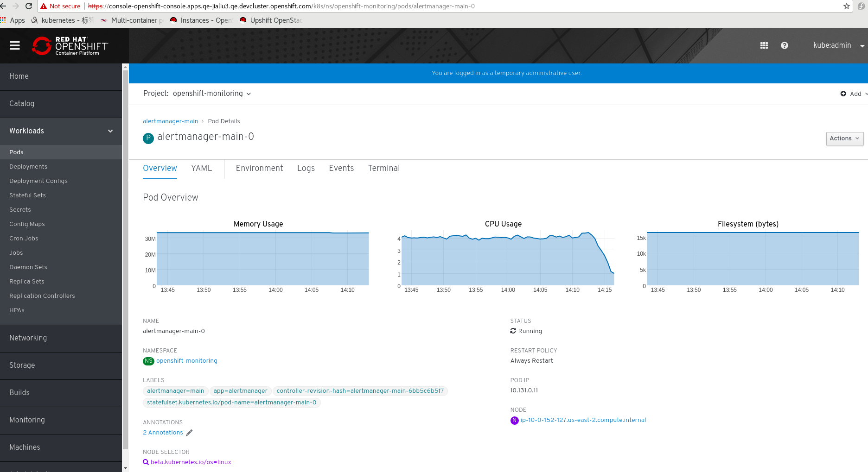The height and width of the screenshot is (472, 868).
Task: Expand Builds sidebar section
Action: coord(61,393)
